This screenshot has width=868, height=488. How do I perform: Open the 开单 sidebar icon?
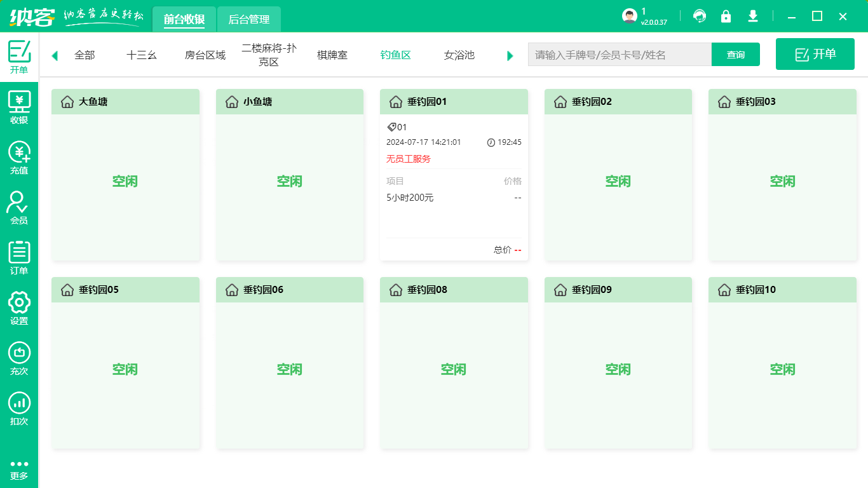pyautogui.click(x=19, y=57)
